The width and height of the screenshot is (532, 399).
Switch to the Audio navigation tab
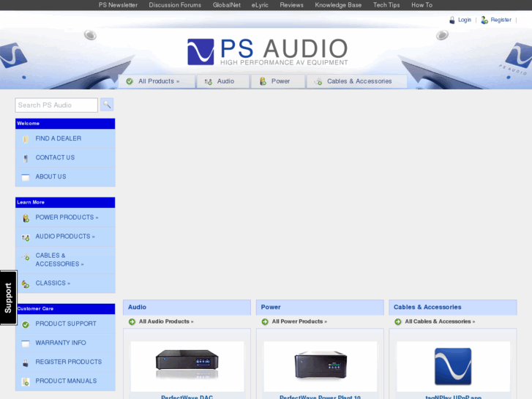click(x=223, y=81)
